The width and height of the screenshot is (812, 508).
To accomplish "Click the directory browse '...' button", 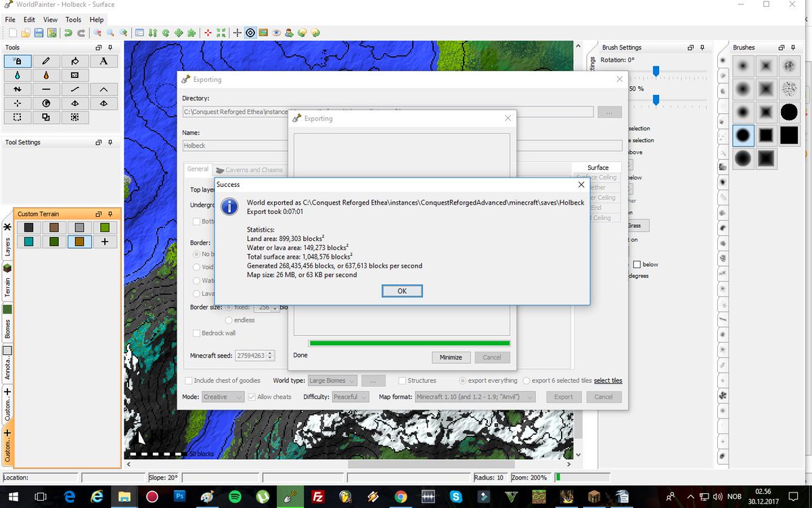I will [610, 112].
